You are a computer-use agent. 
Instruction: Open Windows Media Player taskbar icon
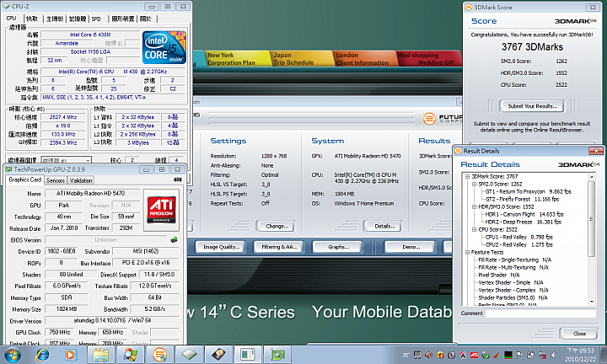[x=71, y=355]
